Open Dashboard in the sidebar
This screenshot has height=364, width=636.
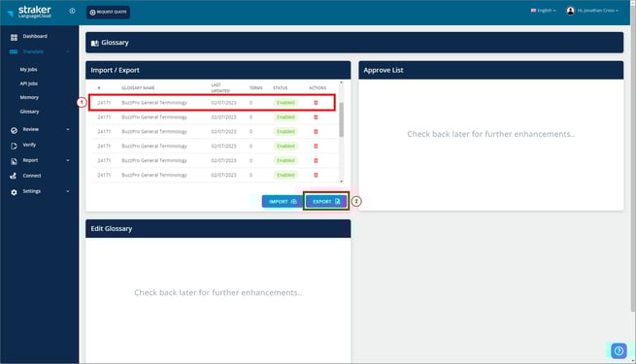[x=35, y=37]
